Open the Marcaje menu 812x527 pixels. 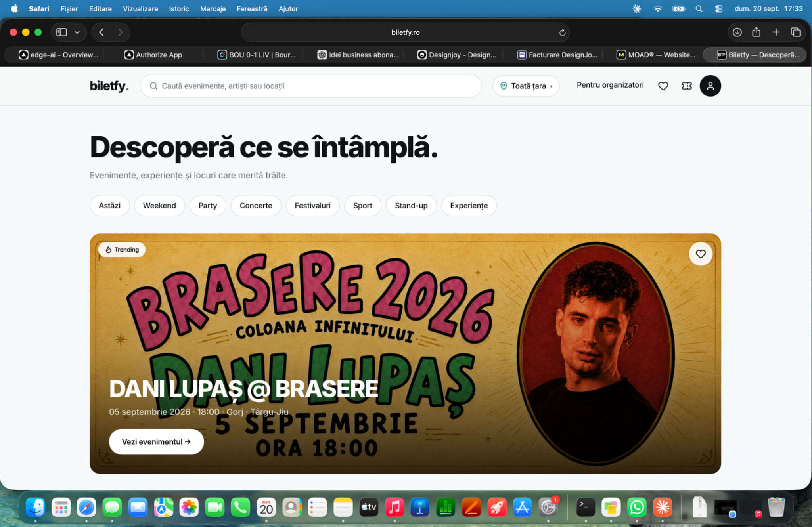pyautogui.click(x=213, y=9)
